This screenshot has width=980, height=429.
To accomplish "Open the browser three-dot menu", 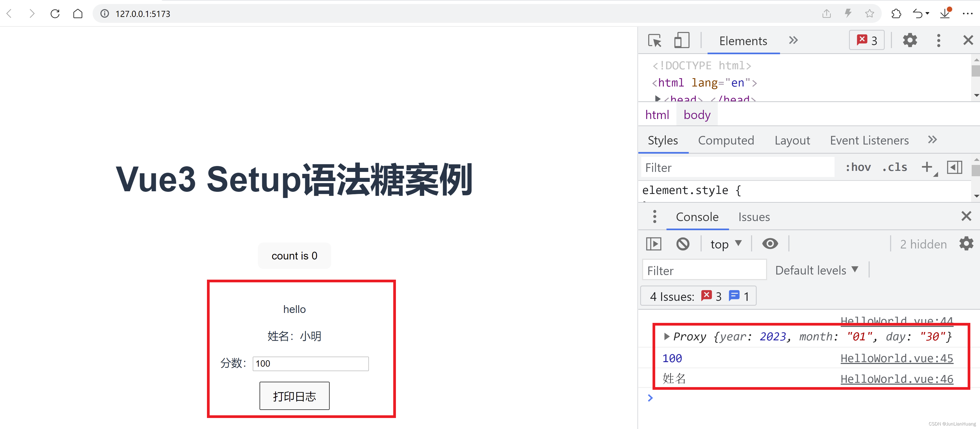I will [x=967, y=14].
